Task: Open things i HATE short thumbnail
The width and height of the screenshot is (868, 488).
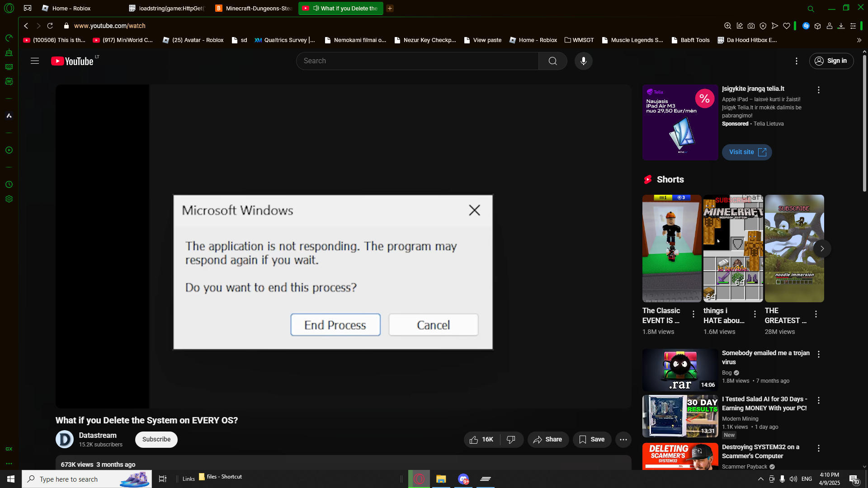Action: (733, 249)
